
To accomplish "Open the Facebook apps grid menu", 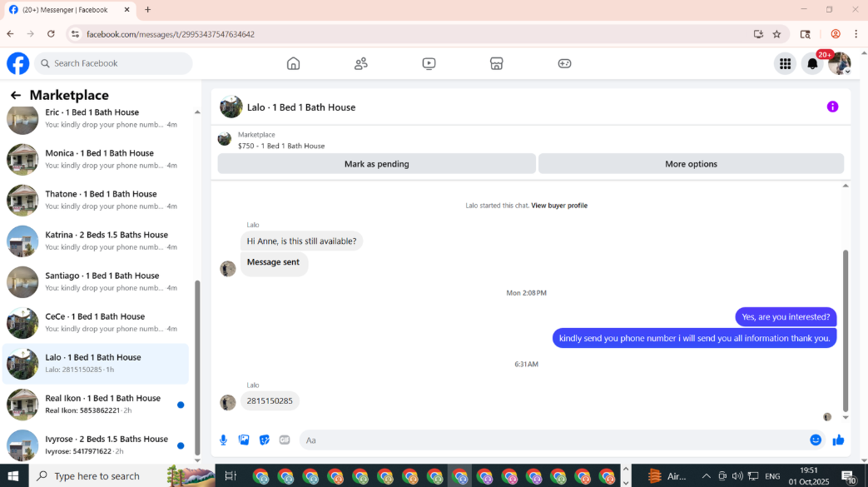I will coord(785,64).
